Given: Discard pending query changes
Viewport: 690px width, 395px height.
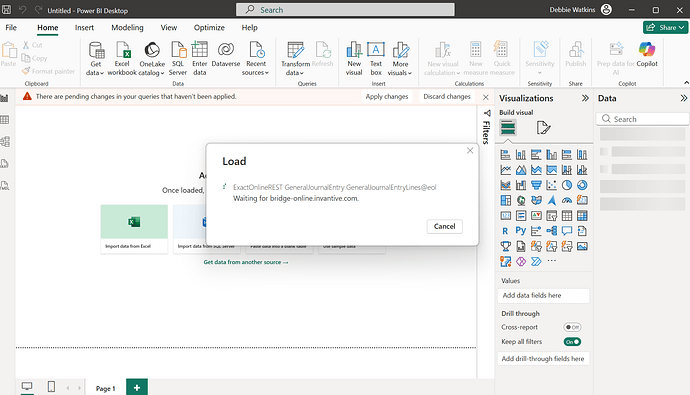Looking at the screenshot, I should [x=447, y=96].
